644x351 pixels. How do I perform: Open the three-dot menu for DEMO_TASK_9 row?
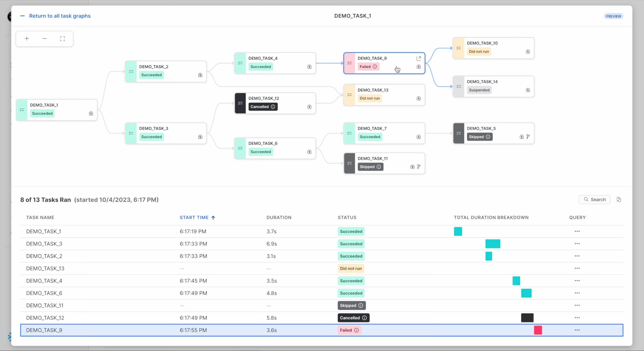[577, 330]
